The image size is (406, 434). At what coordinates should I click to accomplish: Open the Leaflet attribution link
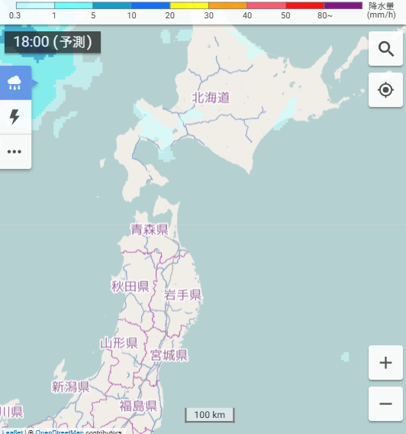tap(12, 432)
